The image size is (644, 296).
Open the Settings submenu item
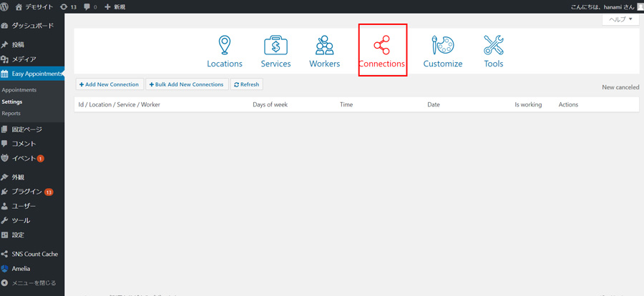coord(12,102)
